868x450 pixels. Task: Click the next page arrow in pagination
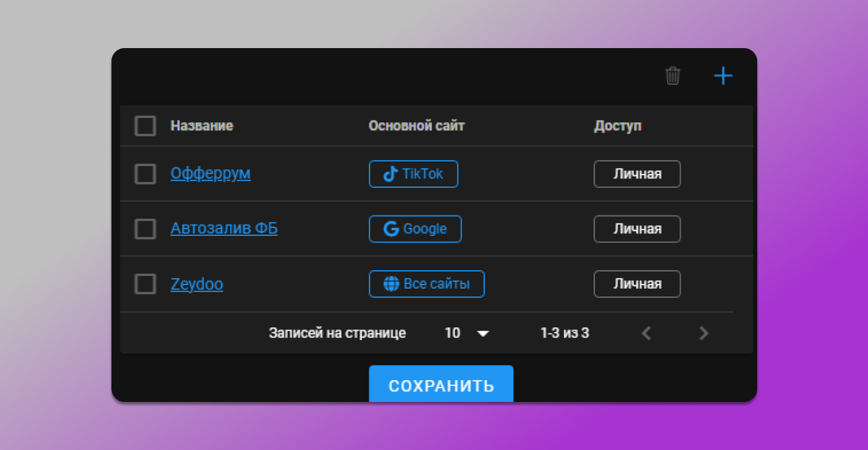pos(703,333)
